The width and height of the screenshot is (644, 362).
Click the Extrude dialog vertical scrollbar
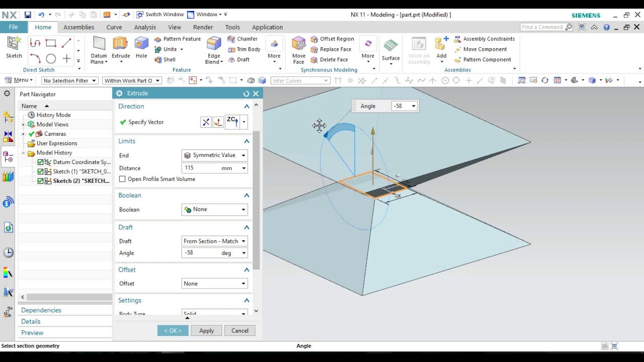[x=256, y=201]
